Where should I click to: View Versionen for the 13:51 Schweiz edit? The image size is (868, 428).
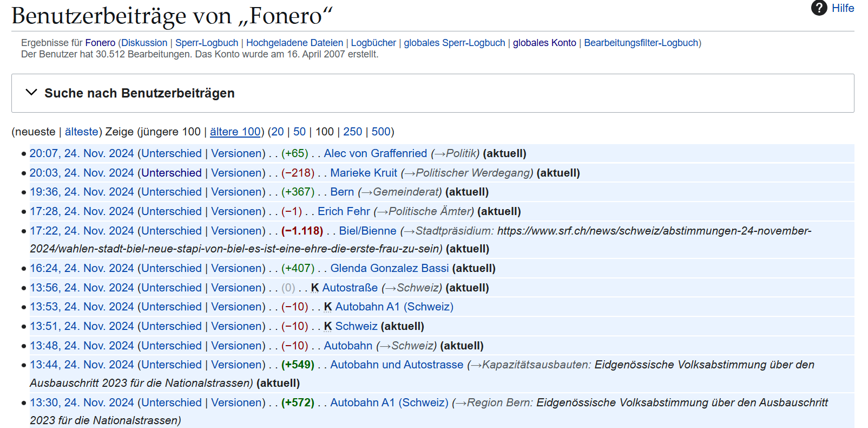[x=236, y=326]
